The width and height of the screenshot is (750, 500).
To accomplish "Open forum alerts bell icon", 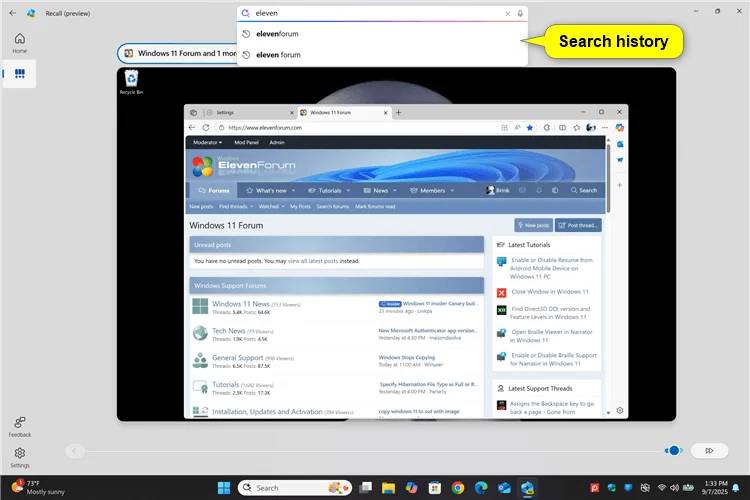I will [x=539, y=190].
